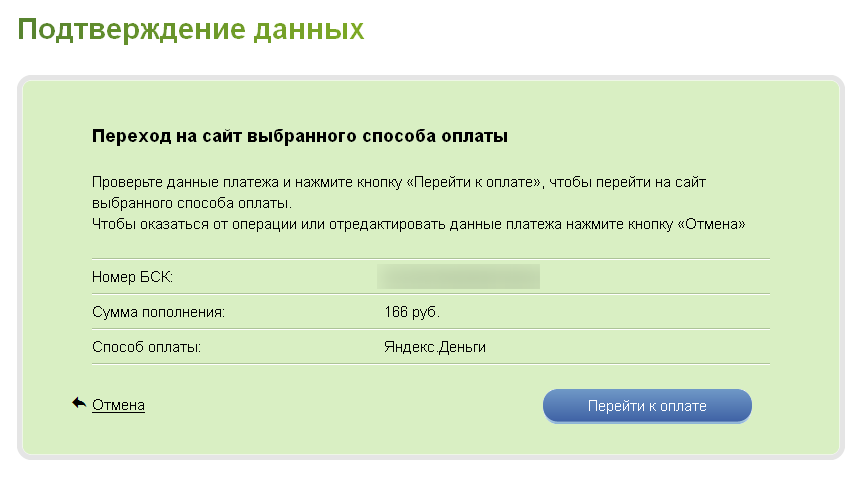Click the word данных in the green title

[x=302, y=30]
